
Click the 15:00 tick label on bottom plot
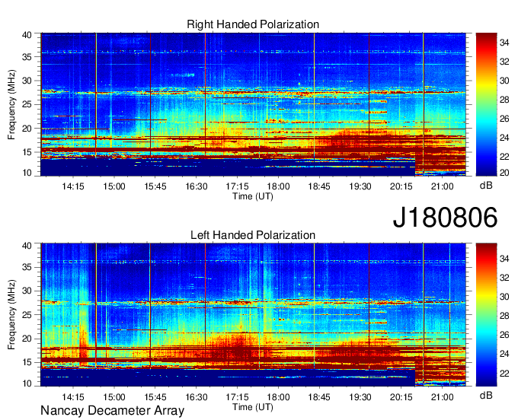click(114, 396)
